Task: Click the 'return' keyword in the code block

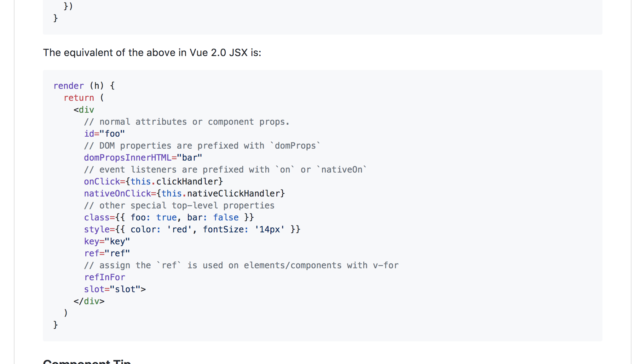Action: (79, 98)
